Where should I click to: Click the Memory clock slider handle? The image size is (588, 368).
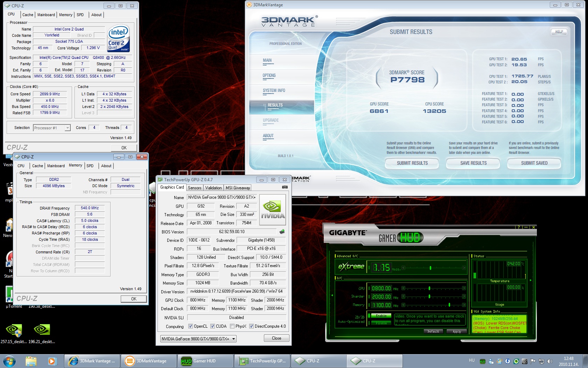tap(449, 305)
